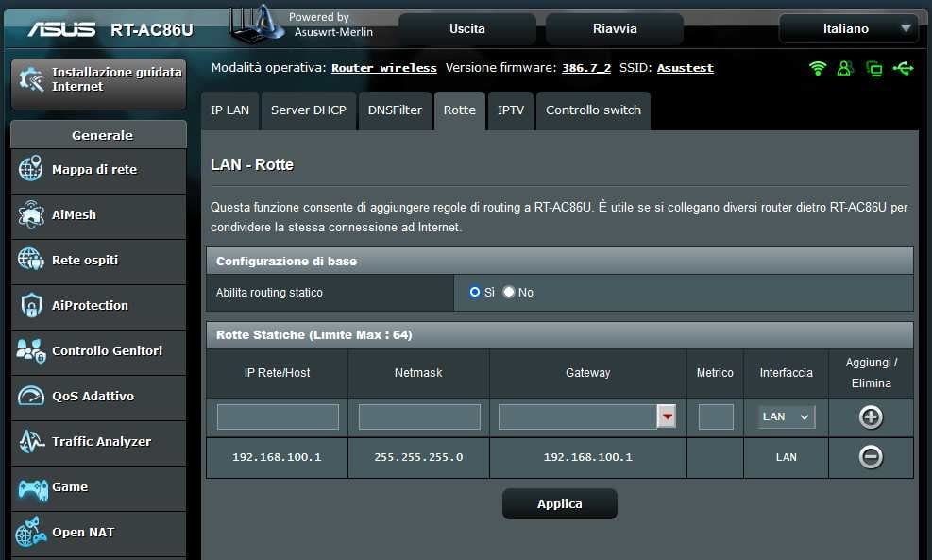Click the WiFi status icon in header
Viewport: 932px width, 560px height.
point(818,68)
